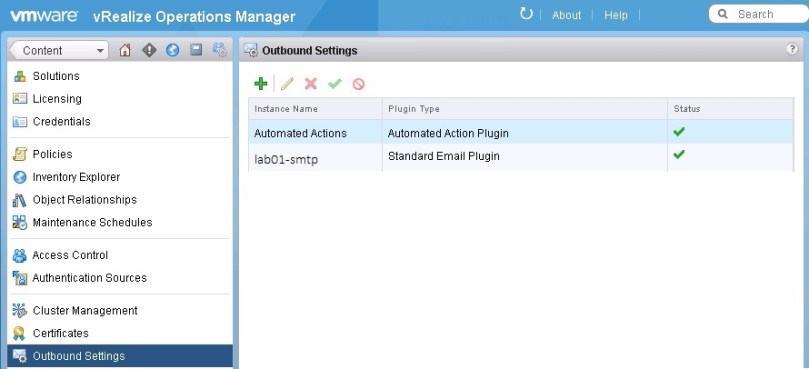Click the Authentication Sources icon

click(20, 278)
